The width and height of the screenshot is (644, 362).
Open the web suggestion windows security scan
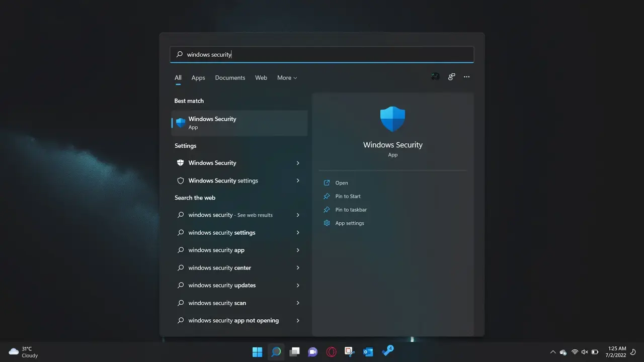[239, 303]
